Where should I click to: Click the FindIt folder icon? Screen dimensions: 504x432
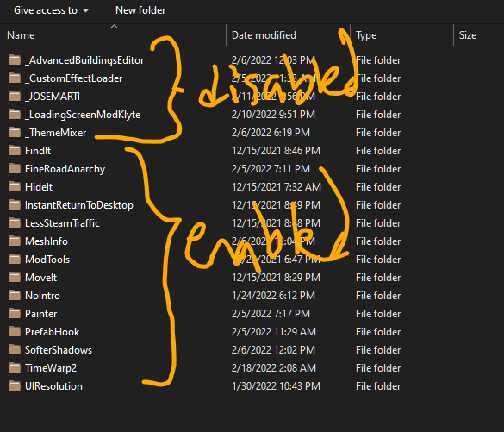[x=15, y=151]
